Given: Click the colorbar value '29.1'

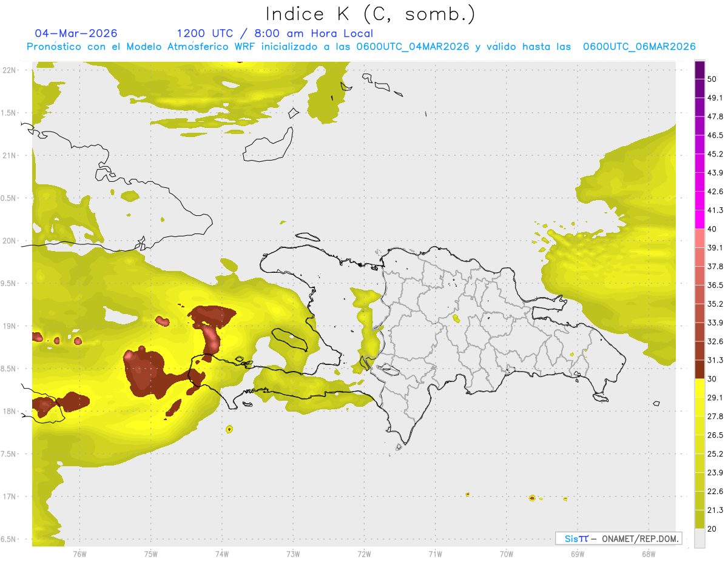Looking at the screenshot, I should click(x=715, y=398).
